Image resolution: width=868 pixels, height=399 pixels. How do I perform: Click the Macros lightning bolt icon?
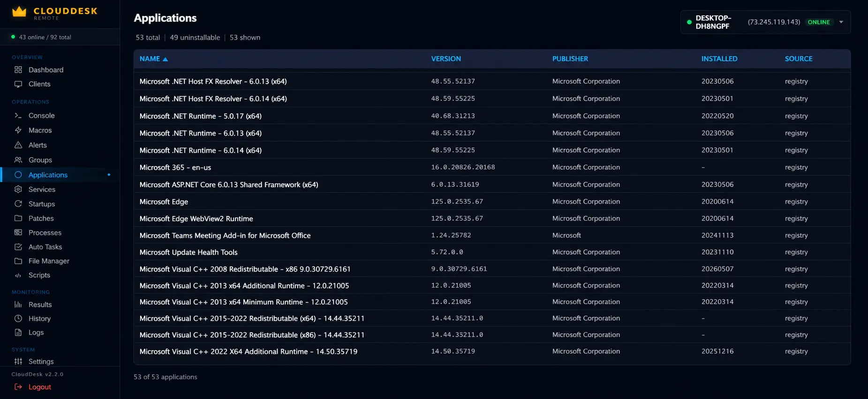click(18, 130)
